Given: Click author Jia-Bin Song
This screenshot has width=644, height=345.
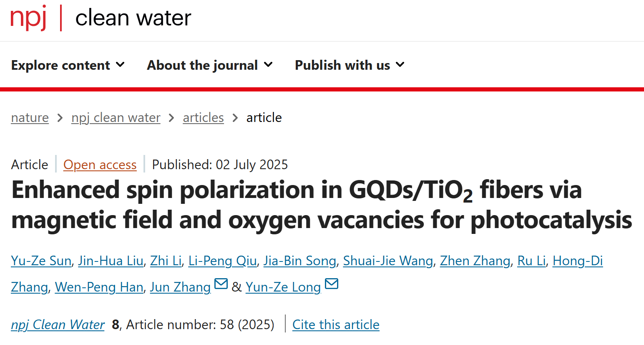Looking at the screenshot, I should point(299,261).
